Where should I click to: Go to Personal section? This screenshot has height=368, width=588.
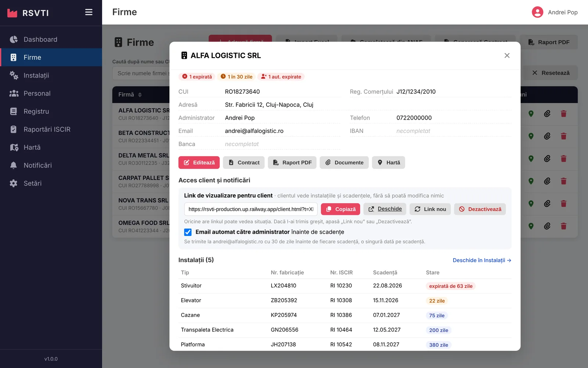click(51, 93)
